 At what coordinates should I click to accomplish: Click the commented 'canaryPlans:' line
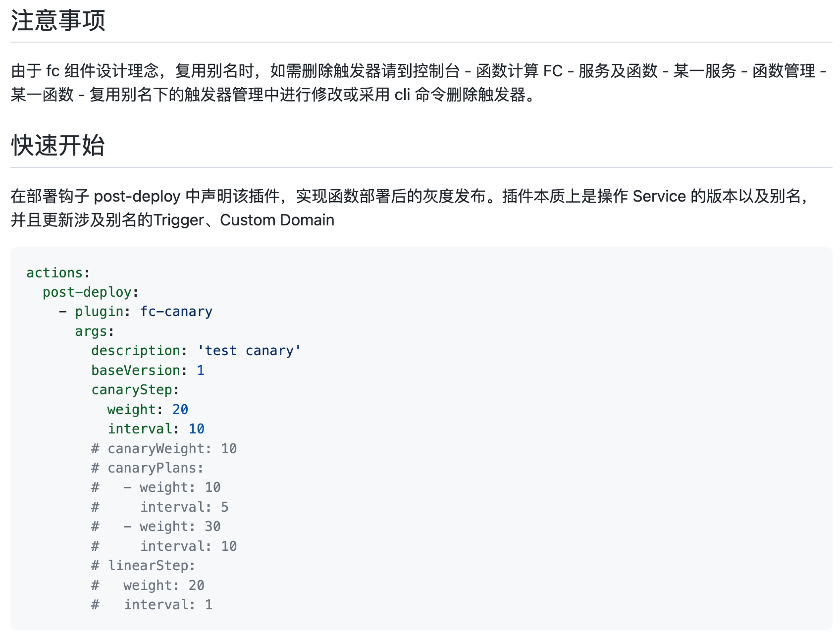[x=148, y=468]
